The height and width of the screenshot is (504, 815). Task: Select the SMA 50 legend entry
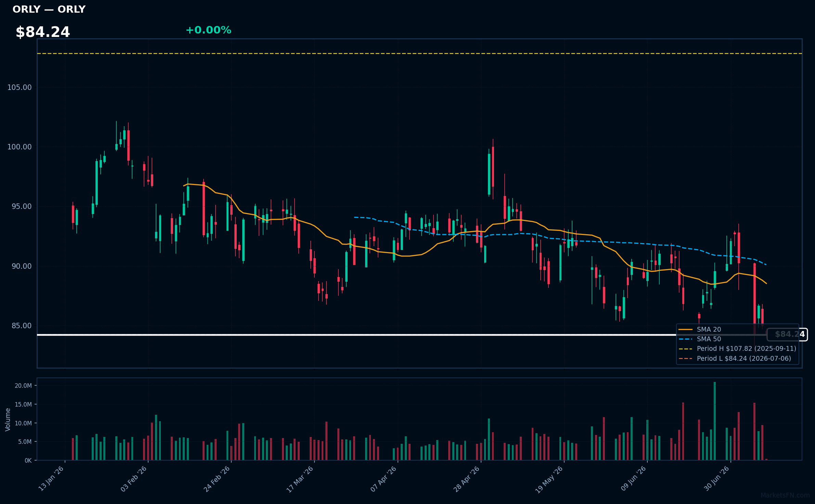(x=700, y=339)
